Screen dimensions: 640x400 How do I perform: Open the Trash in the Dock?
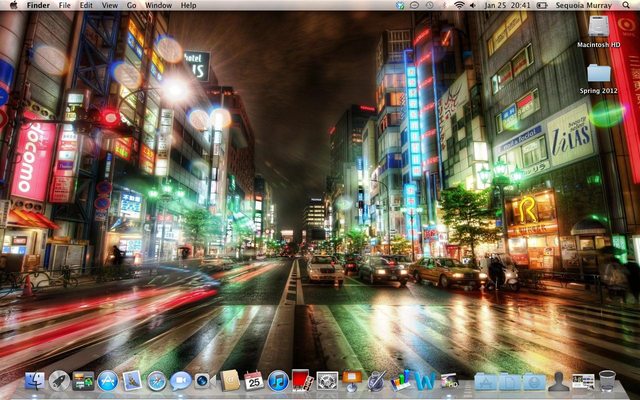coord(607,381)
